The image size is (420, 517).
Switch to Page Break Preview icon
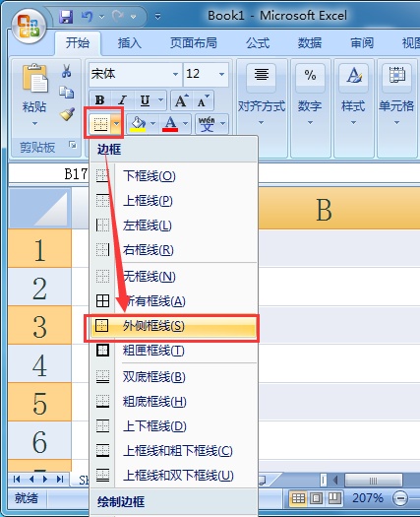click(x=334, y=498)
